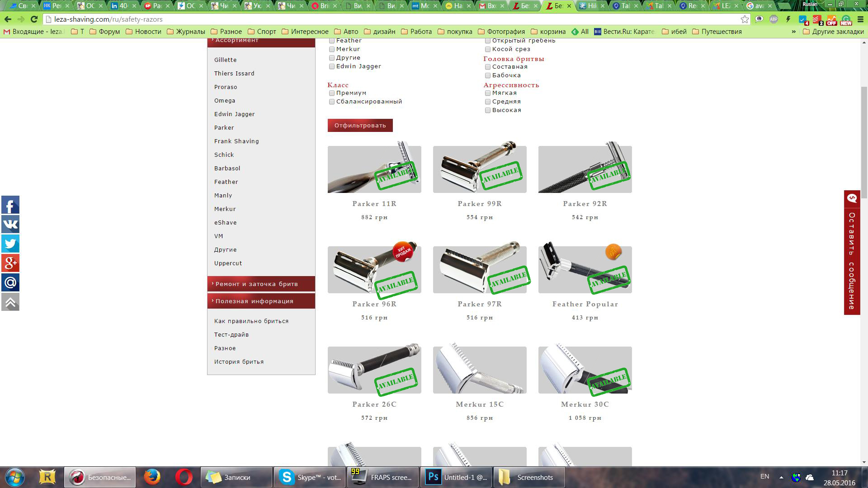This screenshot has width=868, height=488.
Task: Open the Другие закладки bookmarks folder
Action: point(833,32)
